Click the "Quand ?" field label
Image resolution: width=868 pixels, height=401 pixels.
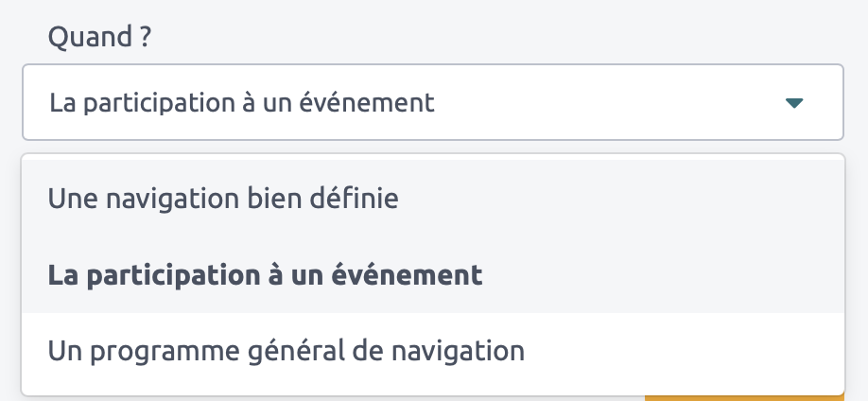coord(100,38)
